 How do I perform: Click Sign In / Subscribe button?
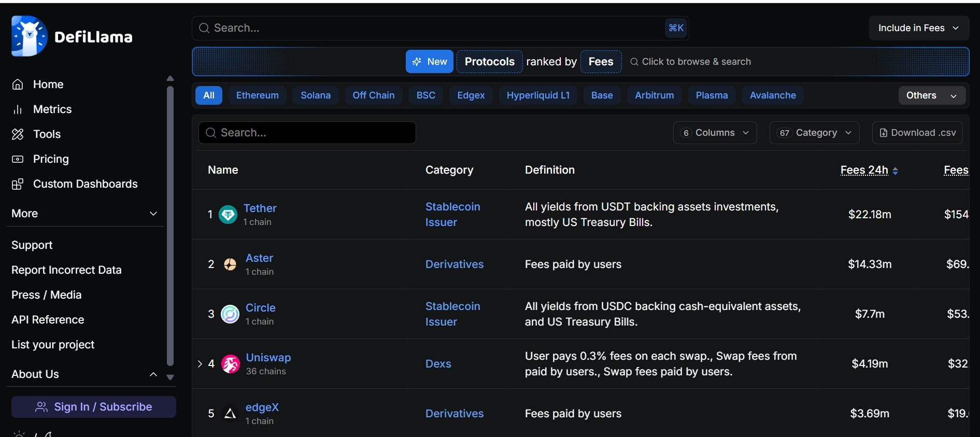tap(94, 407)
